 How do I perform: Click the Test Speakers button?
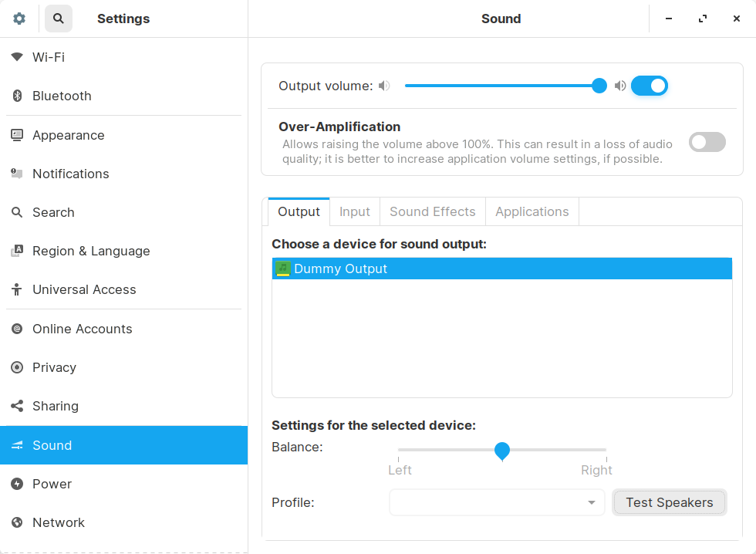click(669, 502)
